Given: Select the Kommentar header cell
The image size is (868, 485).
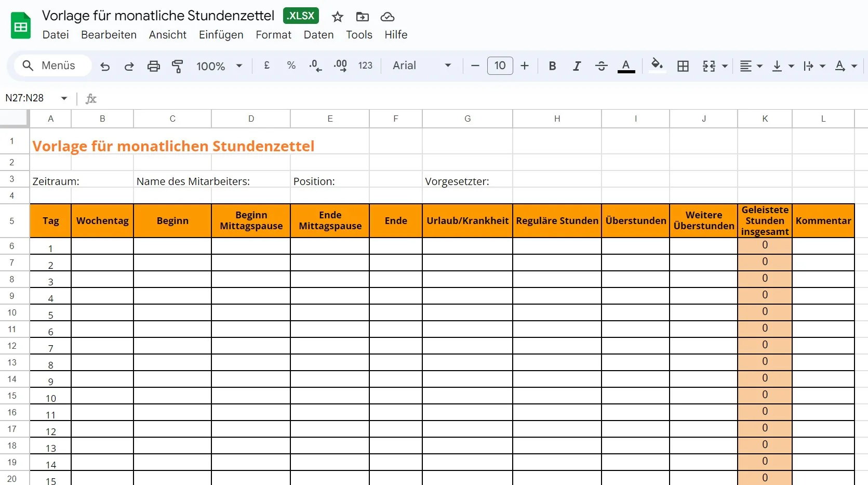Looking at the screenshot, I should click(823, 221).
